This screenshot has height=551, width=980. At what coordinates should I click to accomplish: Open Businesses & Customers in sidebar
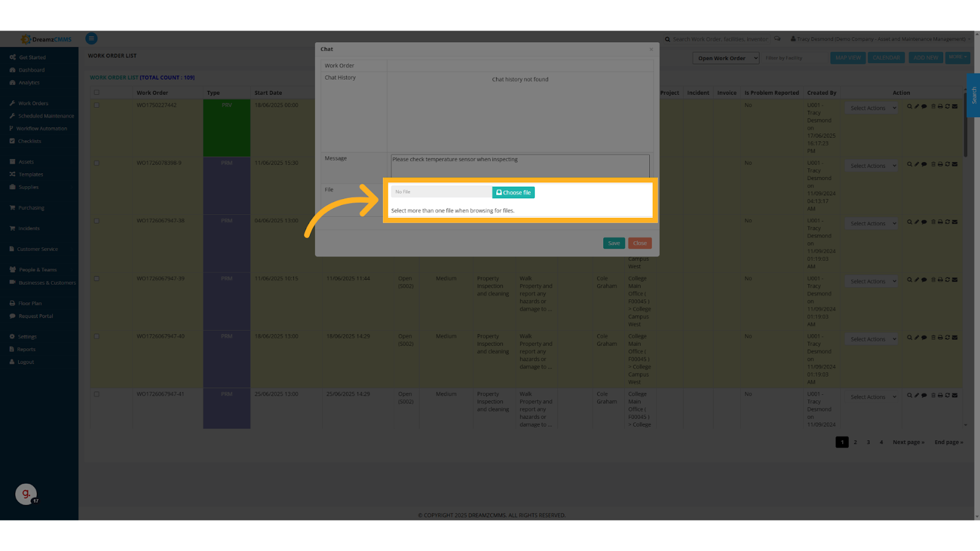(x=42, y=283)
